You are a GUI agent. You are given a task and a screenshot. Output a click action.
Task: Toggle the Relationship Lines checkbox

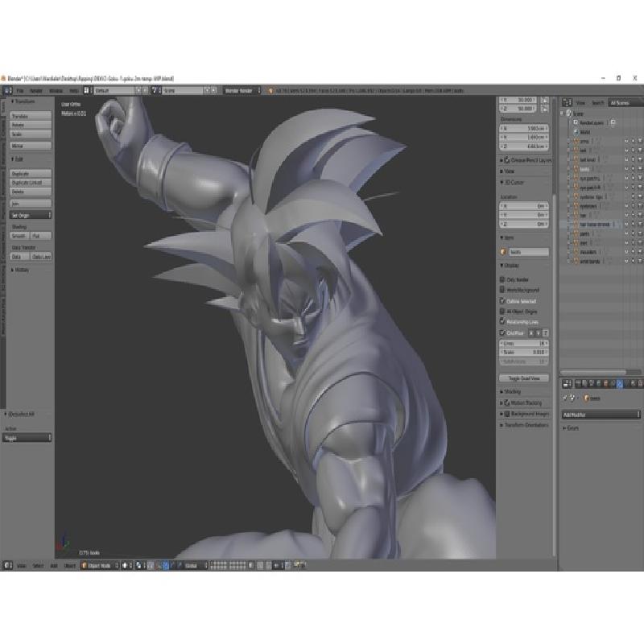(502, 321)
